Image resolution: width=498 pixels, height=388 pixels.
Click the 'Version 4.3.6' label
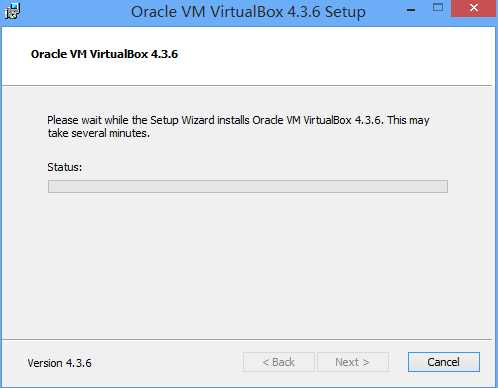[x=59, y=363]
